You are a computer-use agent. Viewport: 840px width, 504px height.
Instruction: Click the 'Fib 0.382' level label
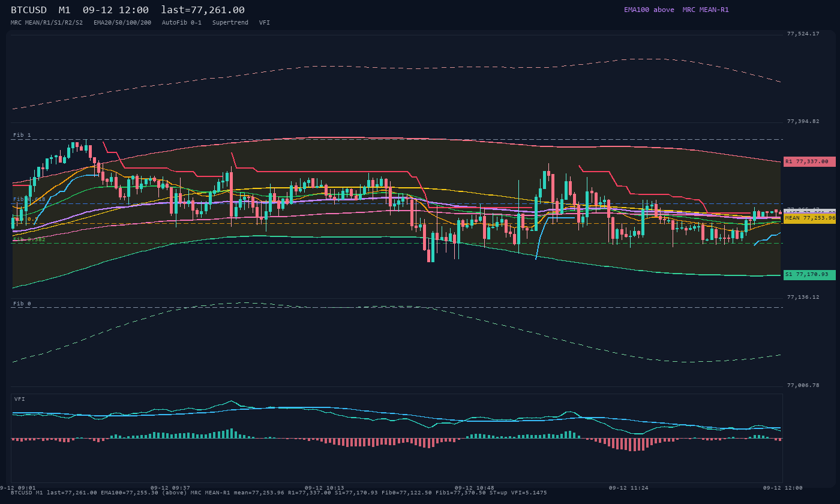[29, 239]
